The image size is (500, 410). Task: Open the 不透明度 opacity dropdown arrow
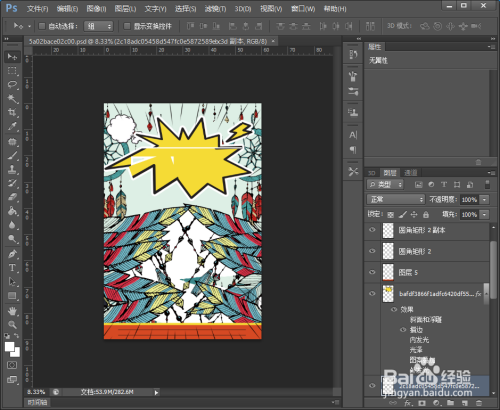485,200
